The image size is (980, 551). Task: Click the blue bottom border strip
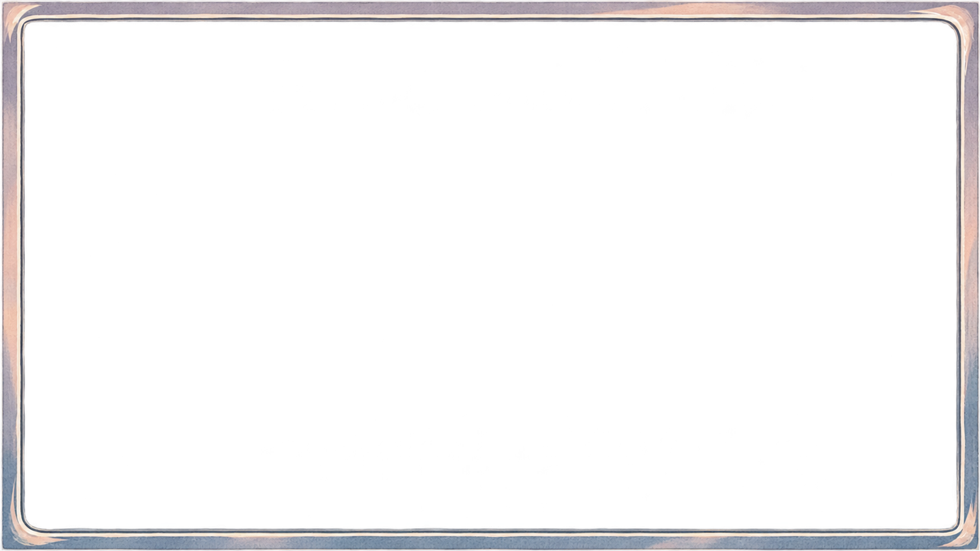(x=490, y=542)
